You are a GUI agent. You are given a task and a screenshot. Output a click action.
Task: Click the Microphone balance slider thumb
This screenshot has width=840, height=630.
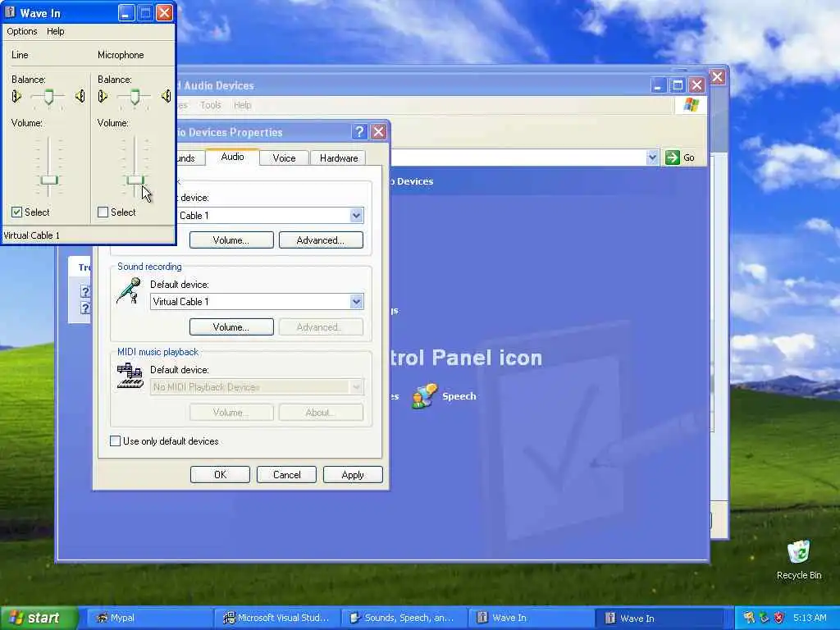coord(135,97)
